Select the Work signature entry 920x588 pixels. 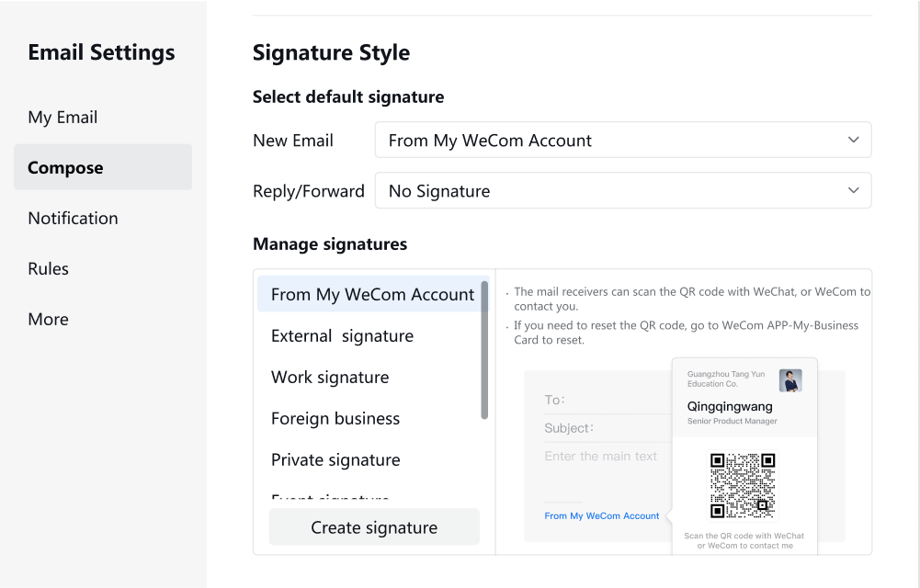(330, 377)
